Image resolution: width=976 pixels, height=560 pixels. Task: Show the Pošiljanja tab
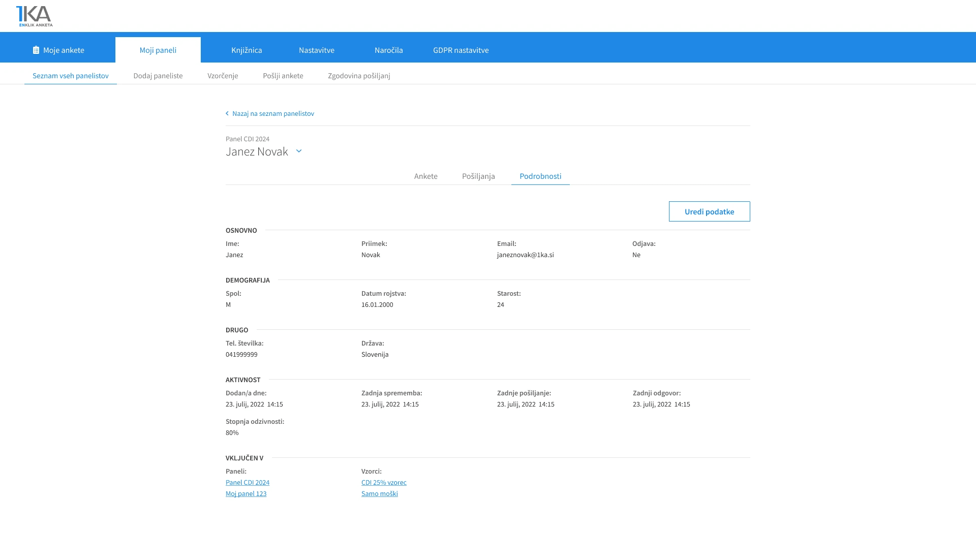pos(478,176)
